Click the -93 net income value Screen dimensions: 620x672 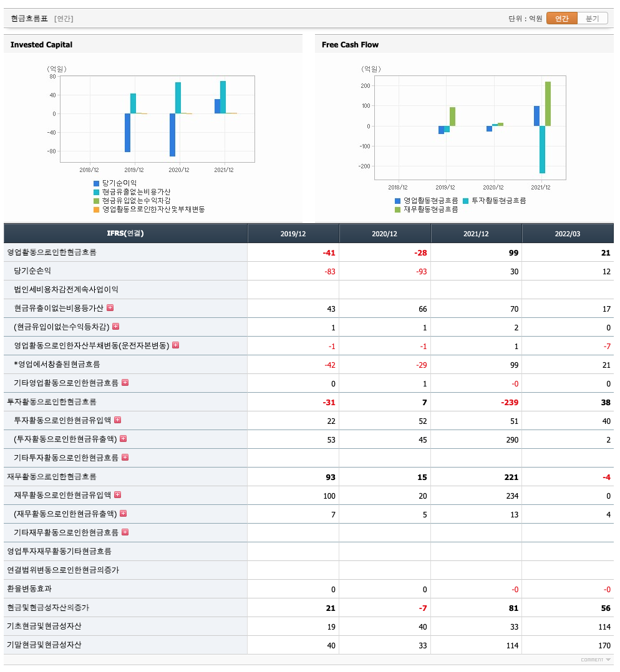tap(421, 272)
